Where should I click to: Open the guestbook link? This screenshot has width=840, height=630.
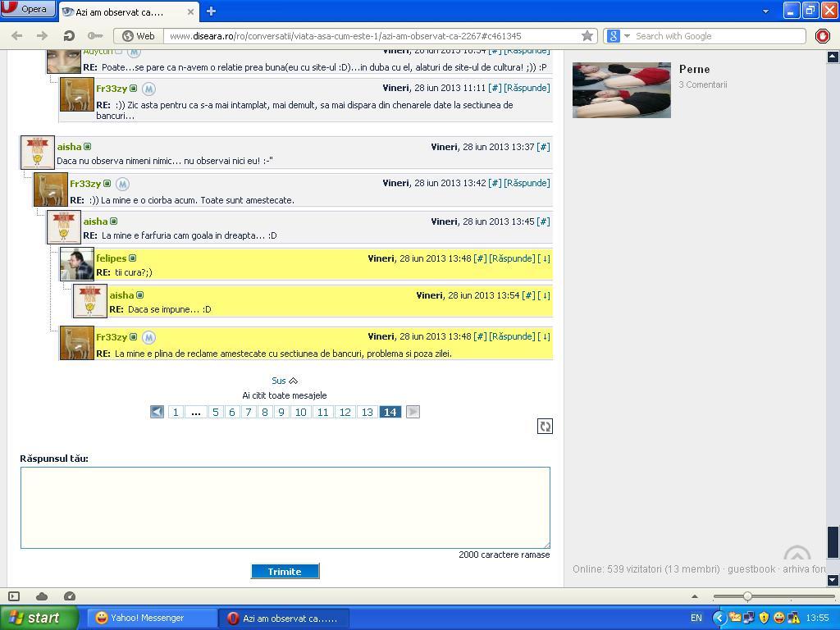point(751,569)
